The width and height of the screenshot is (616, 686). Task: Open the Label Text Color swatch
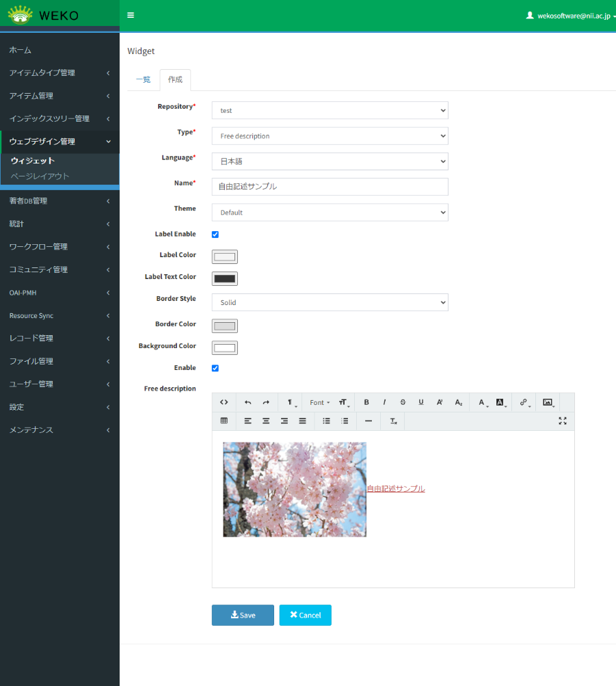(225, 278)
